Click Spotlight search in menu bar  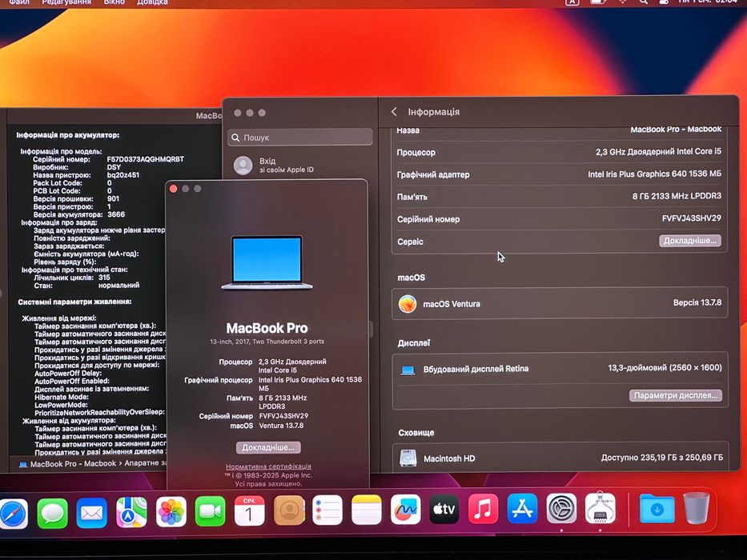(x=644, y=2)
